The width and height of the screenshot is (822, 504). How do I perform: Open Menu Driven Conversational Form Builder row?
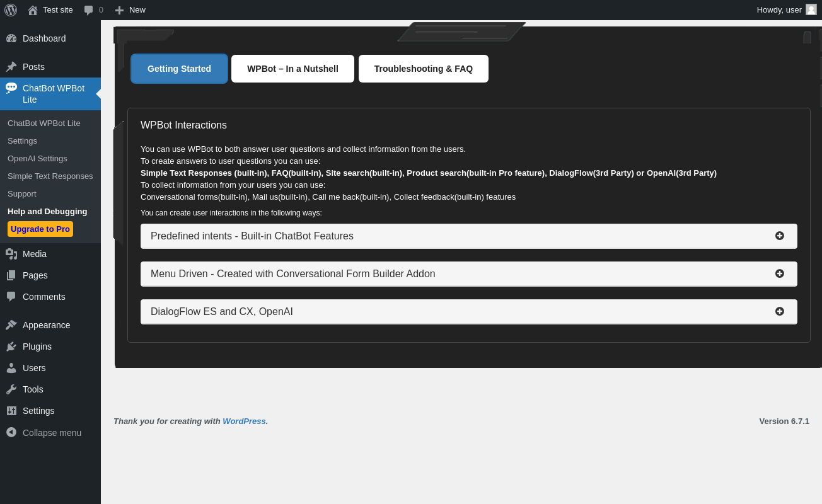(x=469, y=274)
